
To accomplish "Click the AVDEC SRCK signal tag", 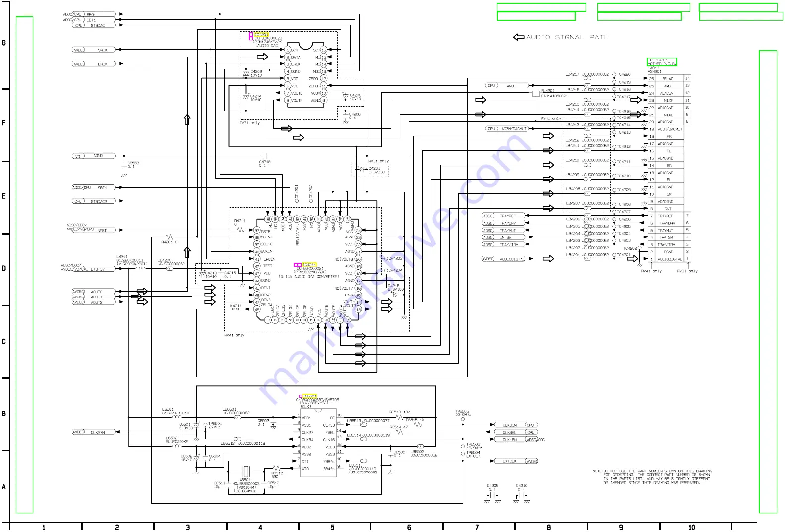I will 94,50.
